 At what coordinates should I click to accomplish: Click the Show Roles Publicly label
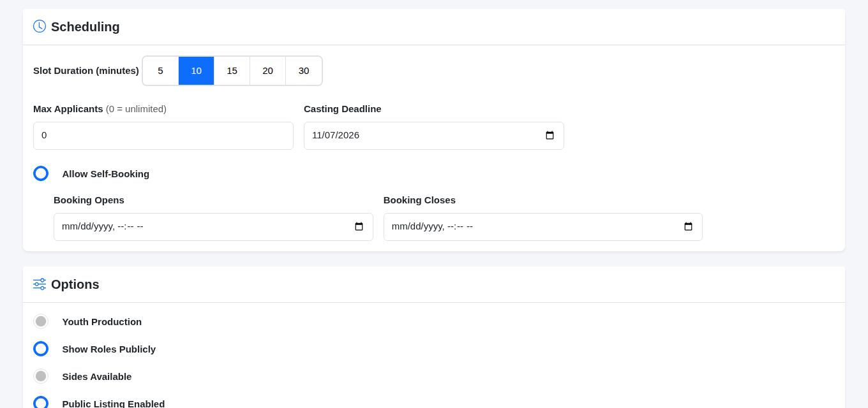tap(109, 349)
